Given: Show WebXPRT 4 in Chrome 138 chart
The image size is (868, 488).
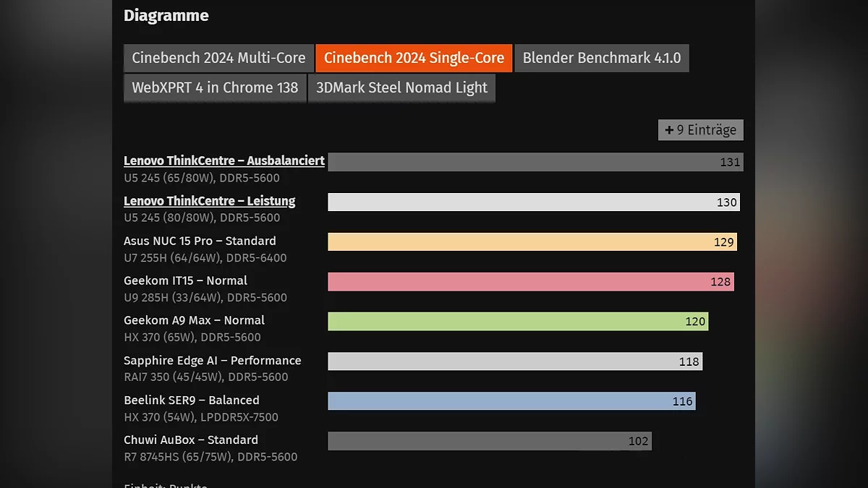Looking at the screenshot, I should 215,88.
